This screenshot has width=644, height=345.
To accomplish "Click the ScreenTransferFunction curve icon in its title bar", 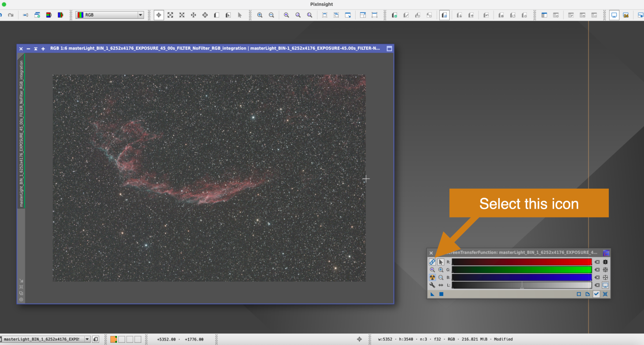I will (606, 253).
